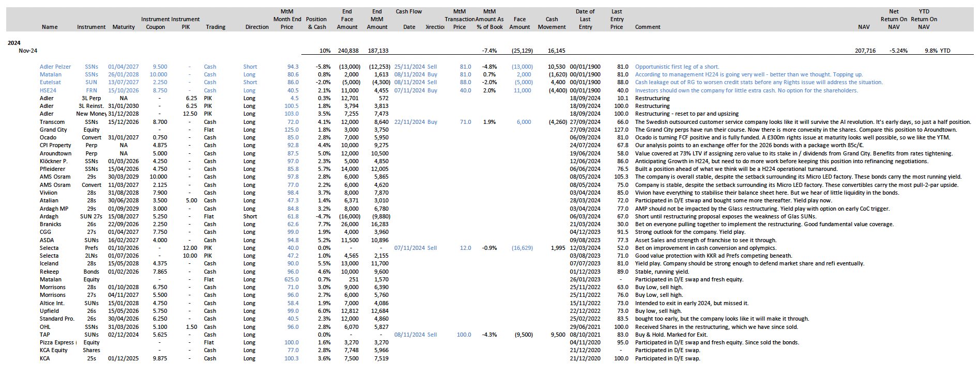980x380 pixels.
Task: Select the 'HSE24' name cell
Action: pos(48,90)
